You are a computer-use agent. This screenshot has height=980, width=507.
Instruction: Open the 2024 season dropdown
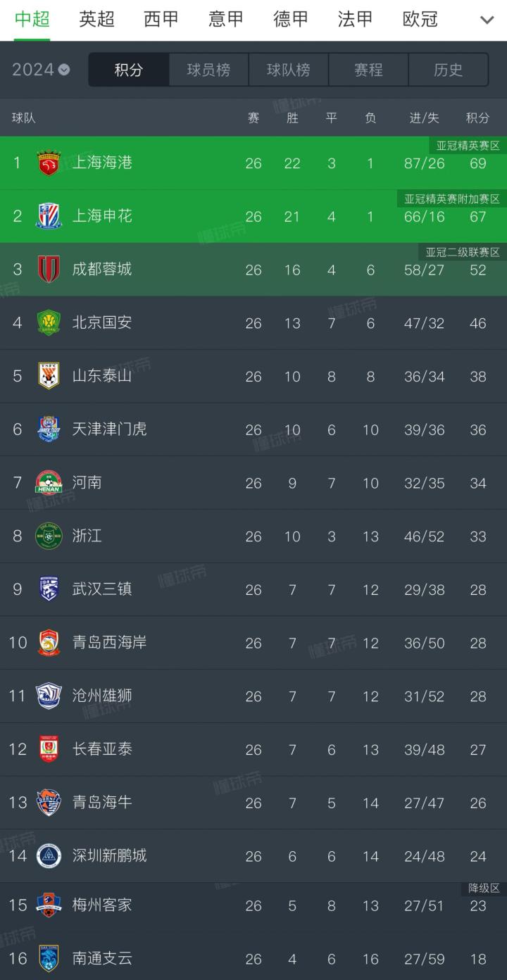click(x=41, y=70)
